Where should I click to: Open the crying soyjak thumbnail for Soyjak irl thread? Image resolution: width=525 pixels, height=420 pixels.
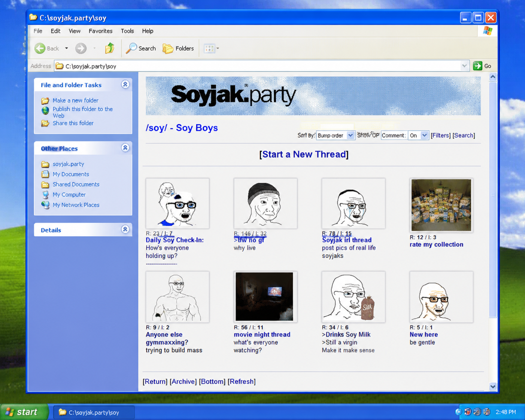coord(353,203)
